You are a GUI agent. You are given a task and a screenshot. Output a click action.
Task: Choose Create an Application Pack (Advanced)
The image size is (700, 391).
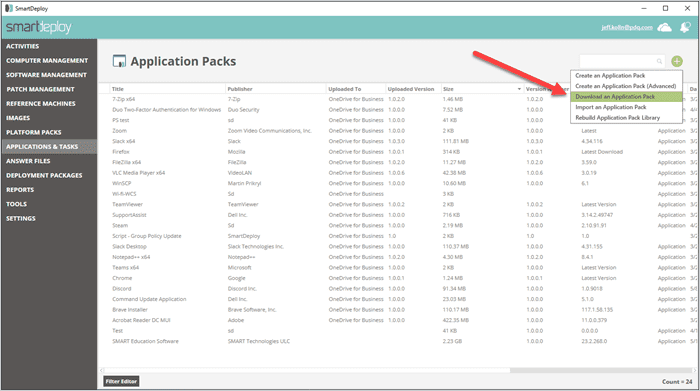pyautogui.click(x=625, y=86)
